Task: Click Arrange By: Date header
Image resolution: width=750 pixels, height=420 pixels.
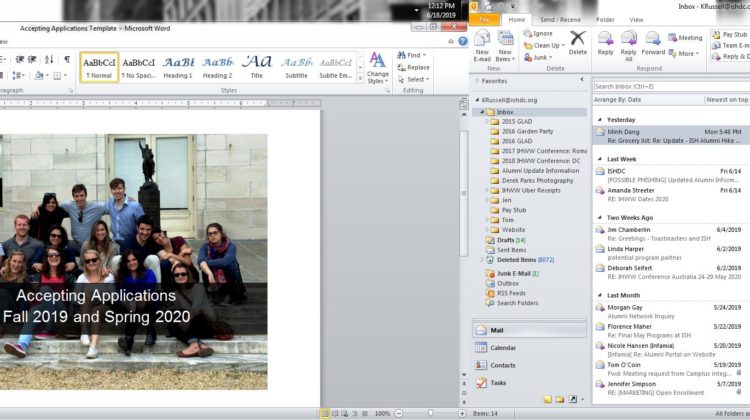Action: 618,99
